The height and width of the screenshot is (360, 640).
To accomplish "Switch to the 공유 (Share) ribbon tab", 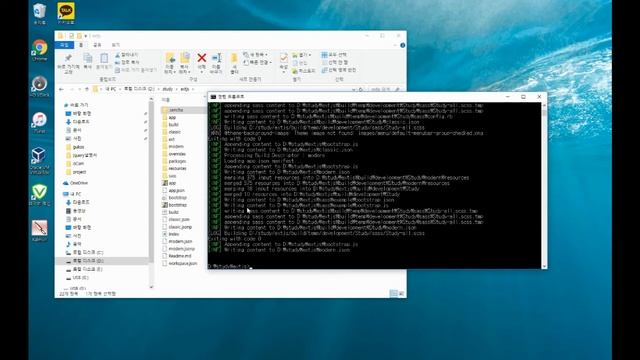I will (97, 45).
